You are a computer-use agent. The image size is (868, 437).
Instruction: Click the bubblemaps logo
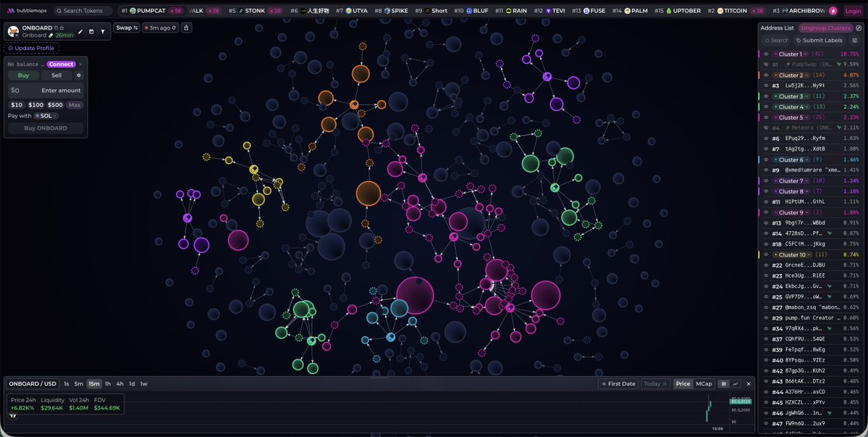(x=27, y=11)
